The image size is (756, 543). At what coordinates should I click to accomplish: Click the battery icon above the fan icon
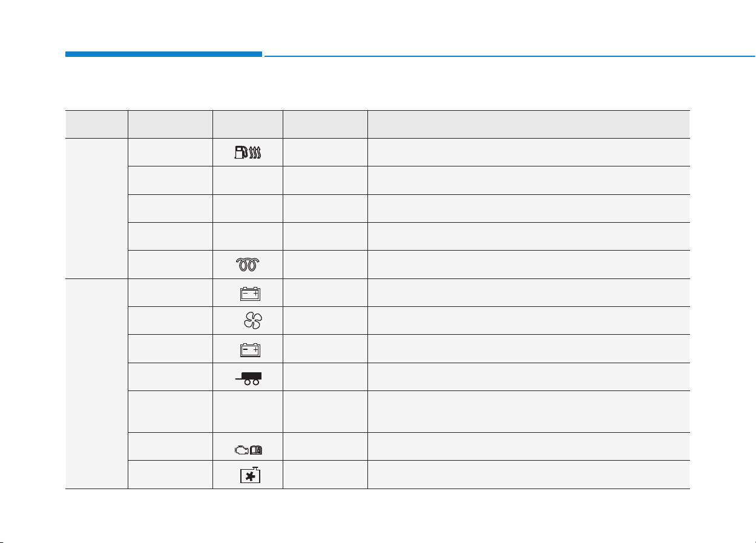coord(249,294)
